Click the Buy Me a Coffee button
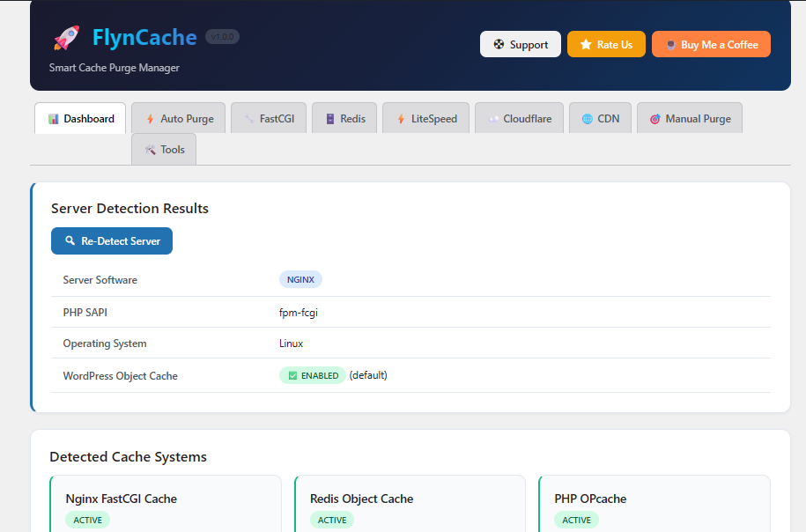Viewport: 806px width, 532px height. point(711,44)
